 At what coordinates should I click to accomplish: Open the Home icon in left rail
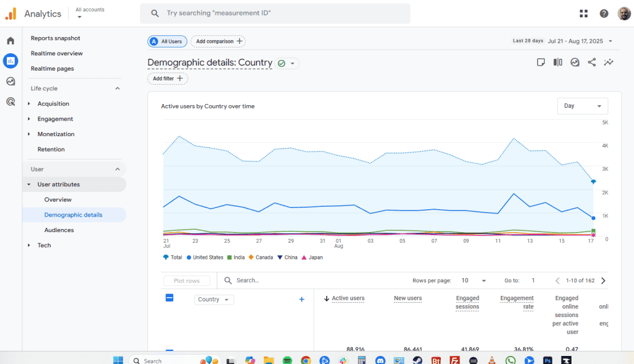(11, 41)
